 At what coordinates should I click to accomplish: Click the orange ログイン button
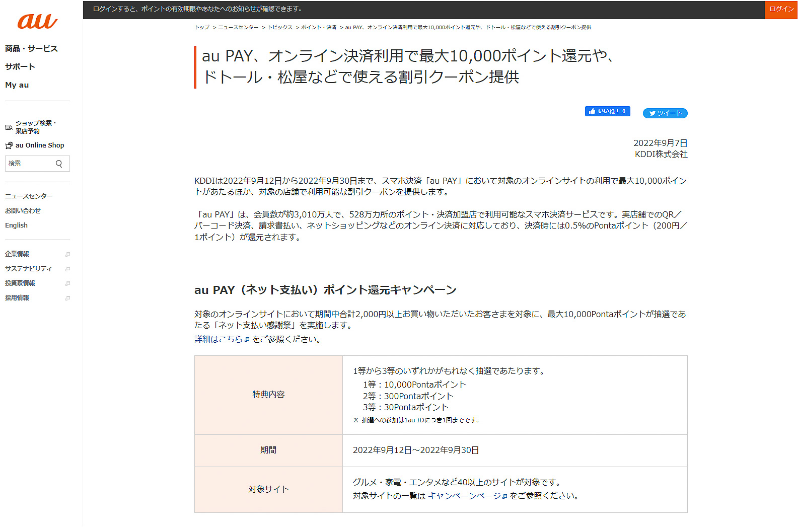[x=781, y=10]
